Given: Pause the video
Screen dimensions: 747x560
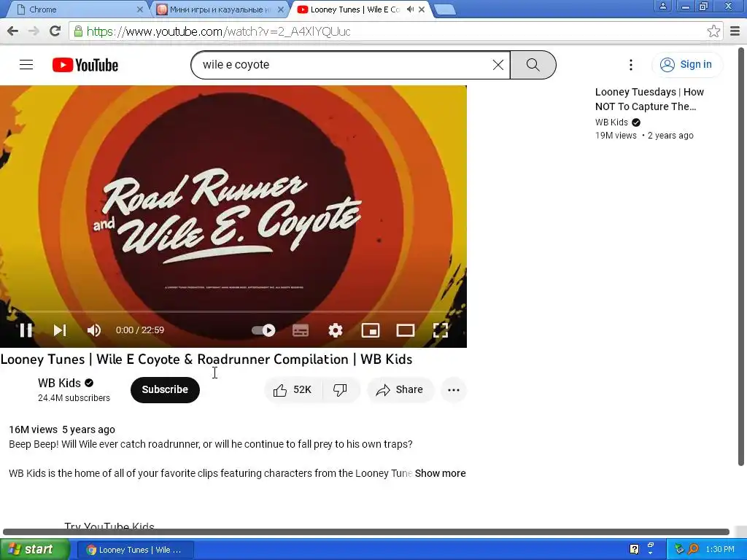Looking at the screenshot, I should click(26, 330).
